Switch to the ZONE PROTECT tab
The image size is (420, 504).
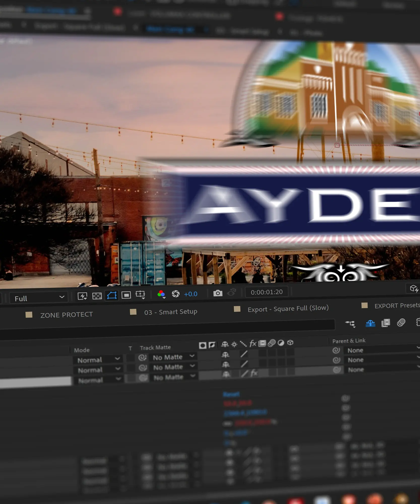click(x=67, y=314)
